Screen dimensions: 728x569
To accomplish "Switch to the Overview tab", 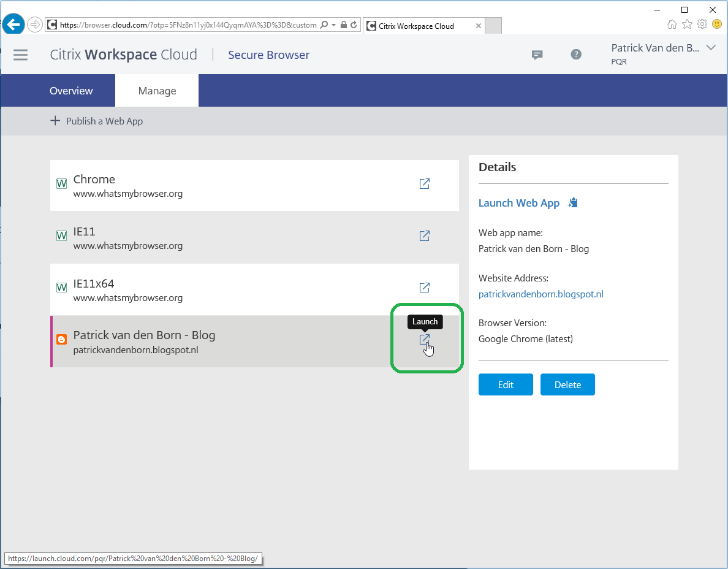I will click(71, 91).
